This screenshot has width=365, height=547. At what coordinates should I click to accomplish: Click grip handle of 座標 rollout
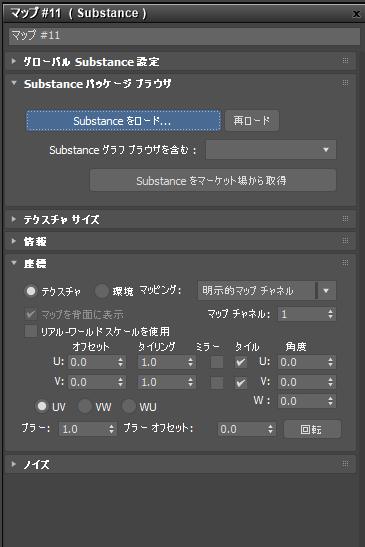345,263
